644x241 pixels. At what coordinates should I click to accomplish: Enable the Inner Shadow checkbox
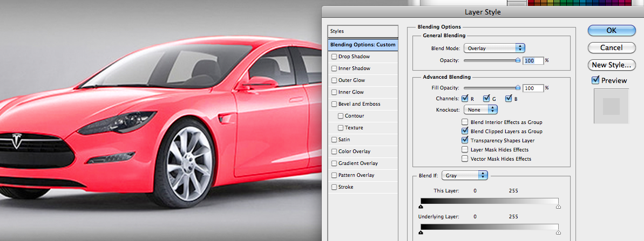334,68
